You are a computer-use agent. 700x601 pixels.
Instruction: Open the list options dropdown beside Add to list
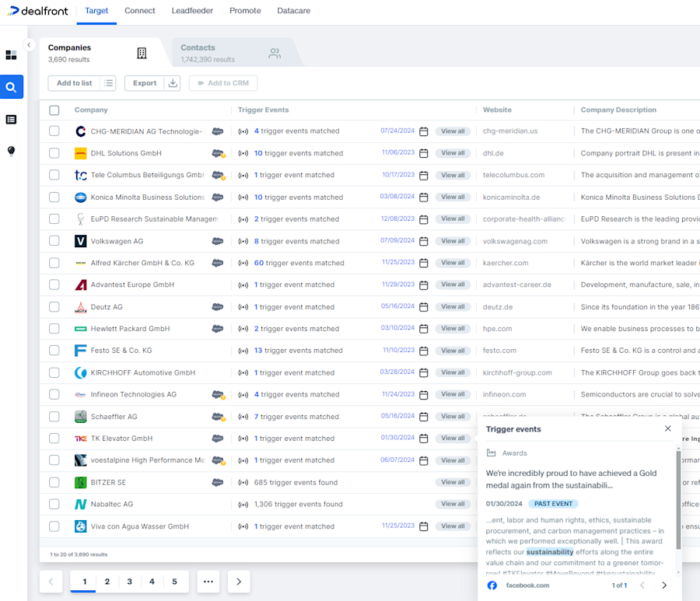click(107, 83)
